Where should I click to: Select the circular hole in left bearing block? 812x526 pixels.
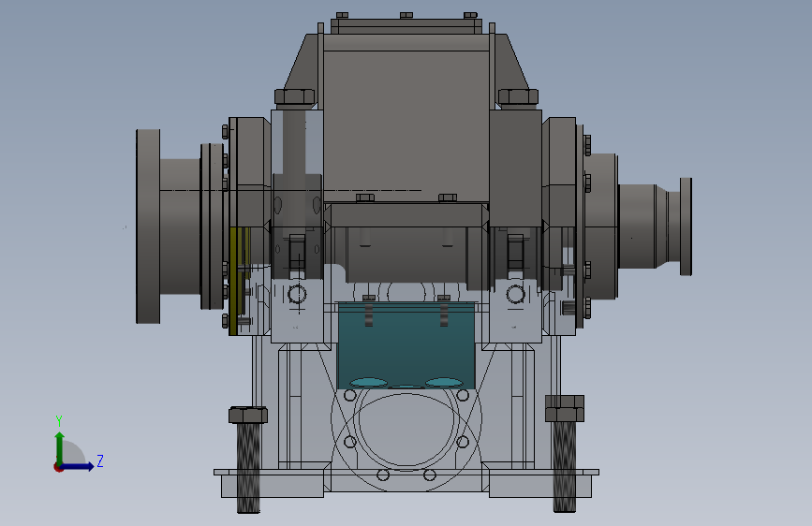(x=297, y=295)
